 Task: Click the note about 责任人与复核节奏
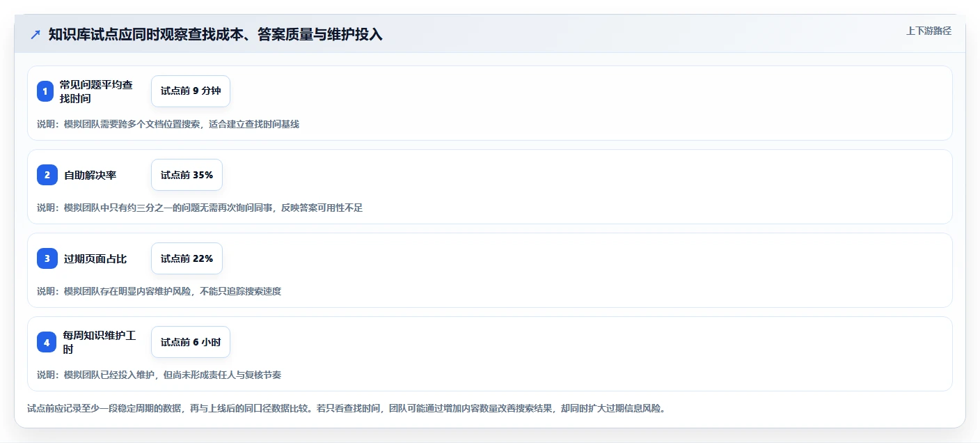pos(159,375)
